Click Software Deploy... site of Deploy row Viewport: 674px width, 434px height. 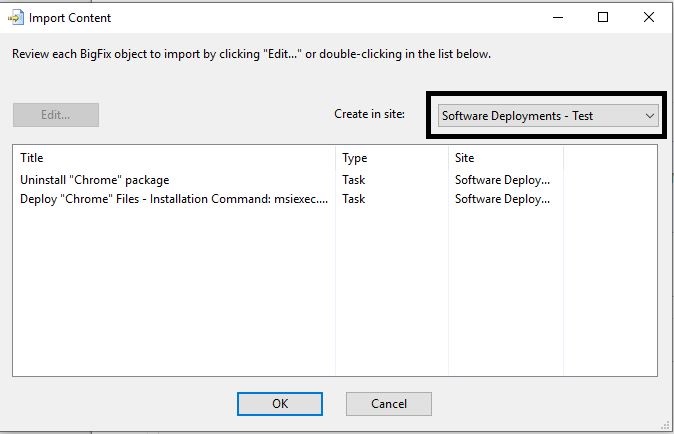pos(502,199)
